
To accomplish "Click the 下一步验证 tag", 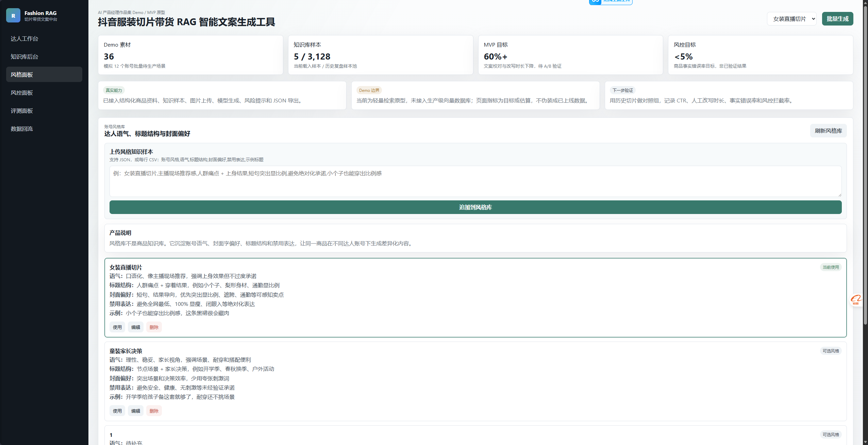I will [623, 90].
